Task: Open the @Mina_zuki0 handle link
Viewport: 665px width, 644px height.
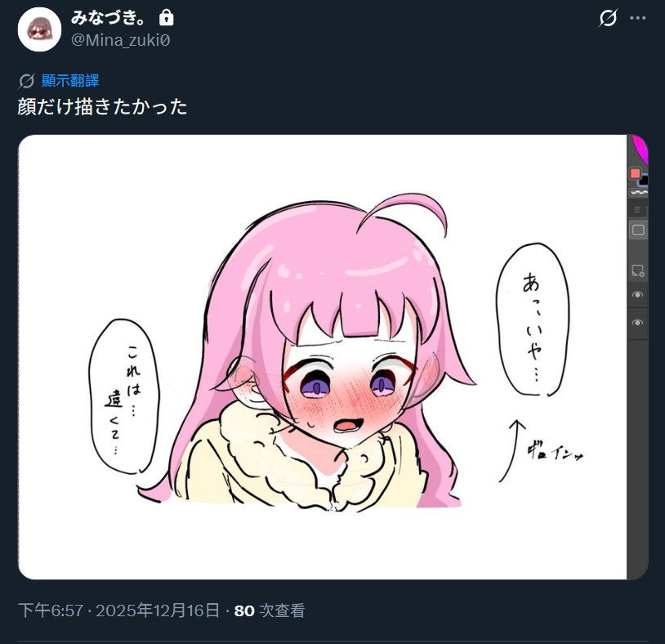Action: (120, 40)
